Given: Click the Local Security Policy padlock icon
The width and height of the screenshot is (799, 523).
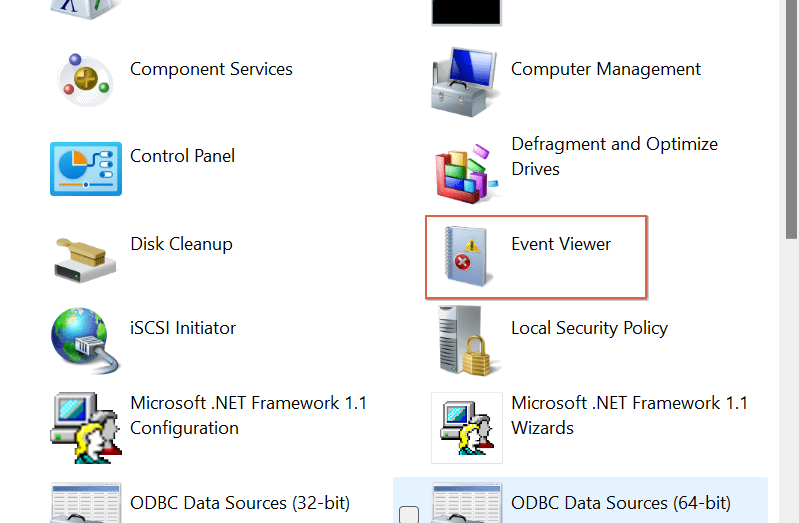Looking at the screenshot, I should coord(466,341).
